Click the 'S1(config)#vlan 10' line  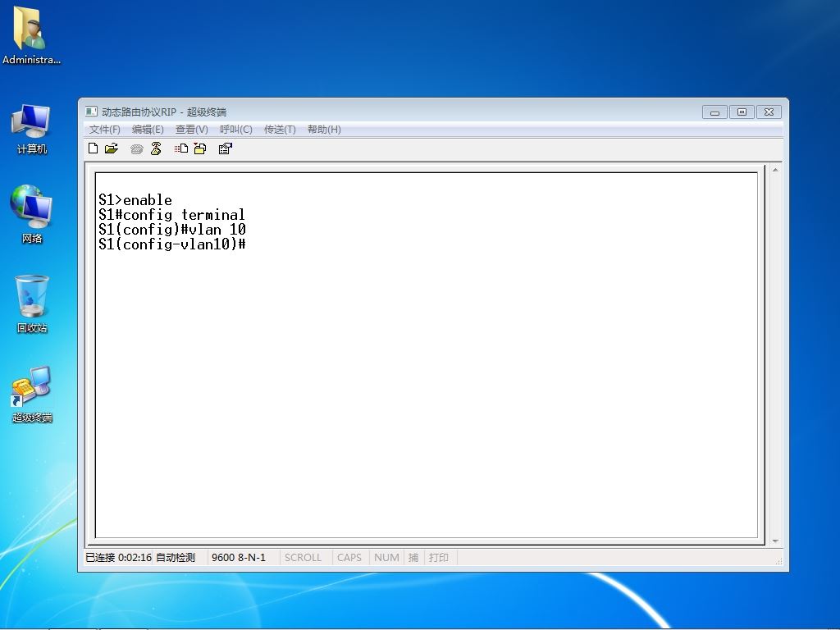172,230
